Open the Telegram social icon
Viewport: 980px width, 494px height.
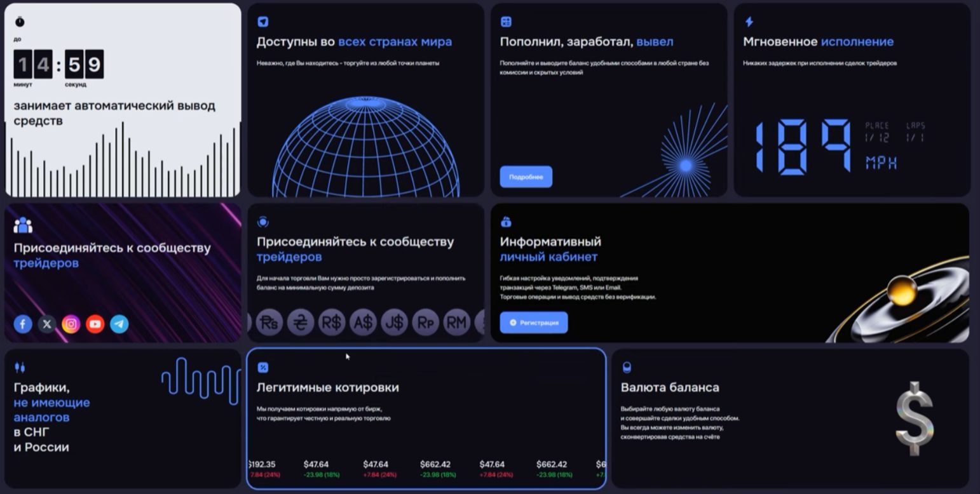tap(119, 324)
